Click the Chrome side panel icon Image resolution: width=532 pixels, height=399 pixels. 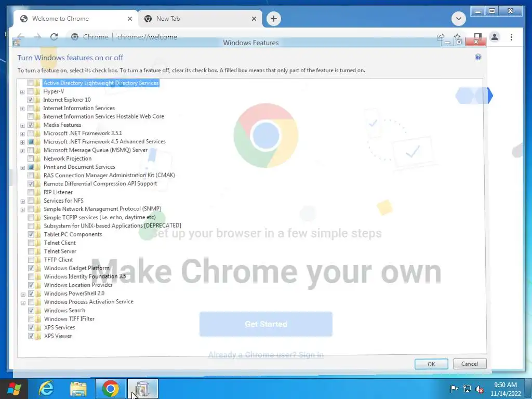tap(478, 36)
